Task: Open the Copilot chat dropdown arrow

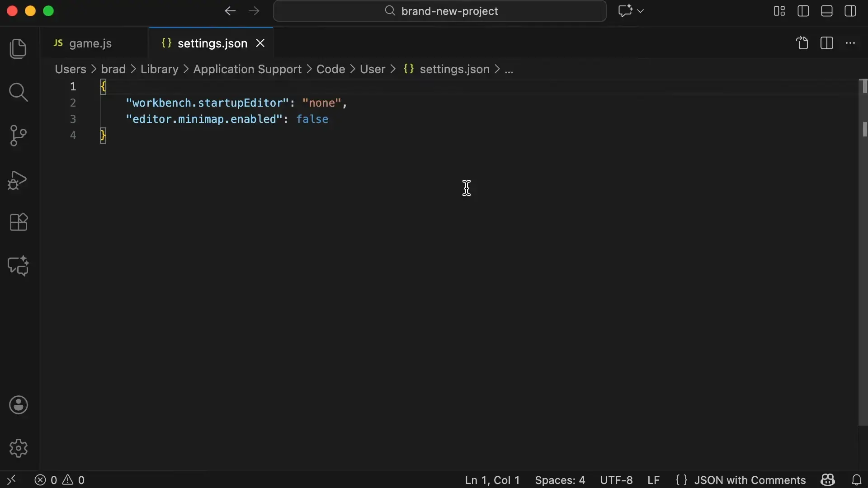Action: coord(641,11)
